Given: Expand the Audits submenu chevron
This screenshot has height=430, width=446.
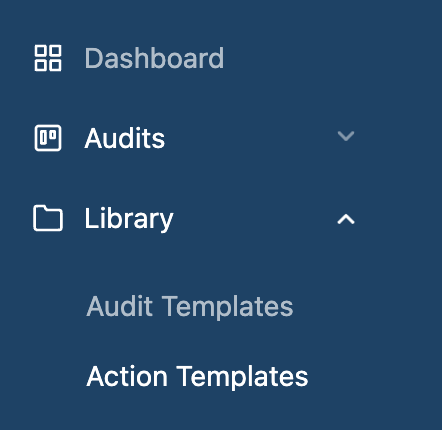Looking at the screenshot, I should [346, 136].
